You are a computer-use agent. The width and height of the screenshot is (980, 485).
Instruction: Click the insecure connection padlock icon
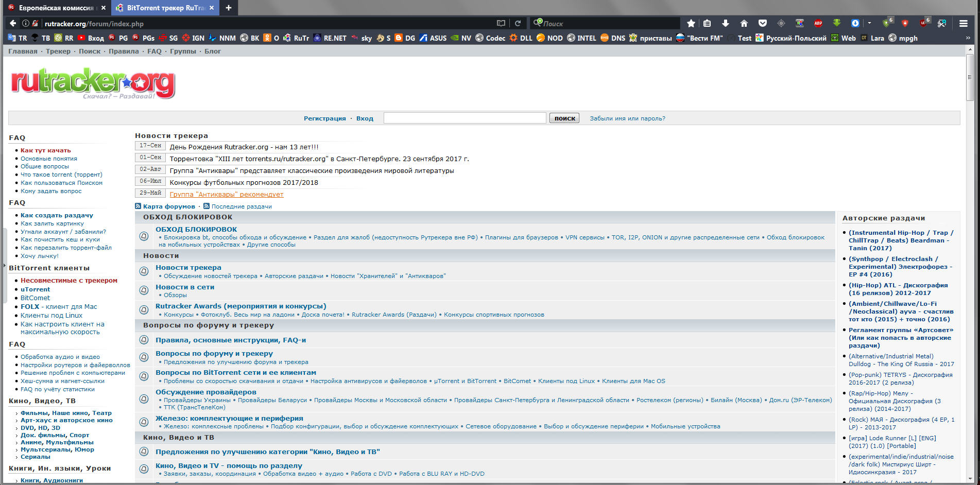click(x=35, y=23)
